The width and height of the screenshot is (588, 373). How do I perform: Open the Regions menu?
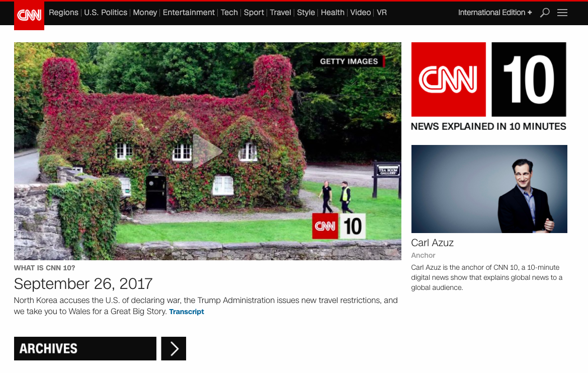tap(63, 13)
